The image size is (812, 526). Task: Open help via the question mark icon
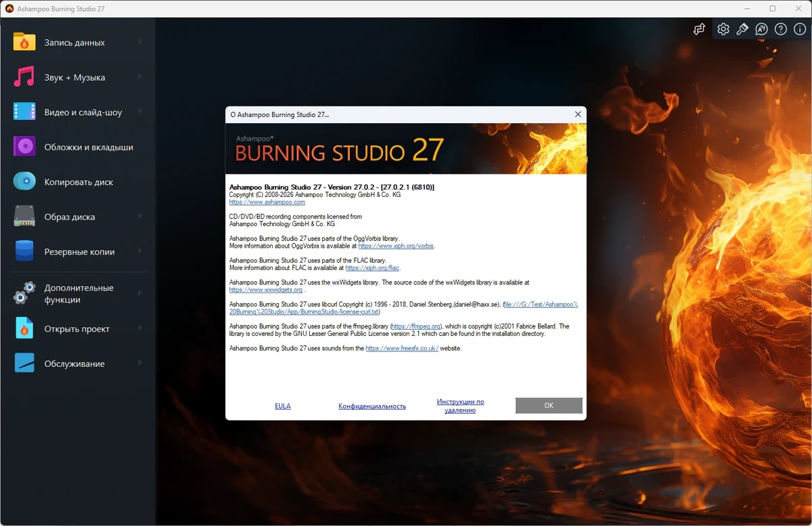pos(781,29)
